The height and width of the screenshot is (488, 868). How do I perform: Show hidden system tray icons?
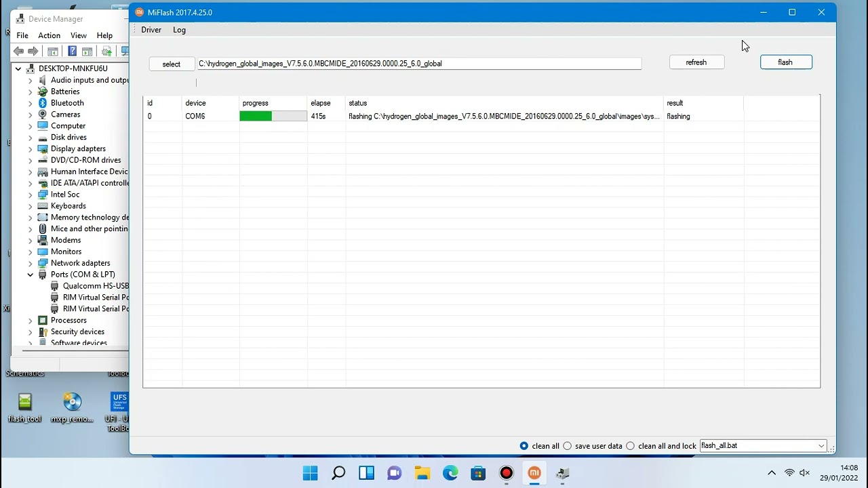pyautogui.click(x=772, y=473)
